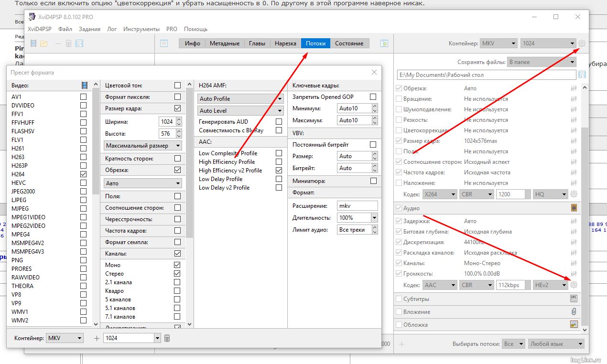Click the trash icon in main toolbar
The height and width of the screenshot is (364, 607).
[68, 43]
